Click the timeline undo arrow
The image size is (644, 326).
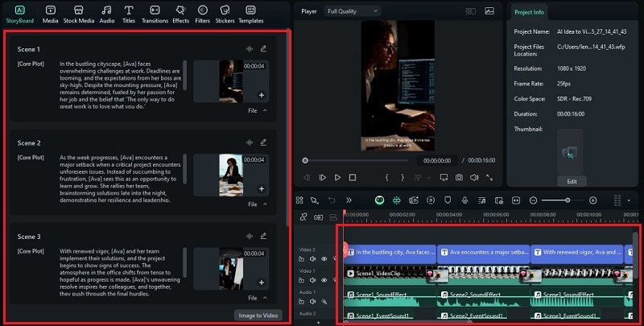point(332,200)
